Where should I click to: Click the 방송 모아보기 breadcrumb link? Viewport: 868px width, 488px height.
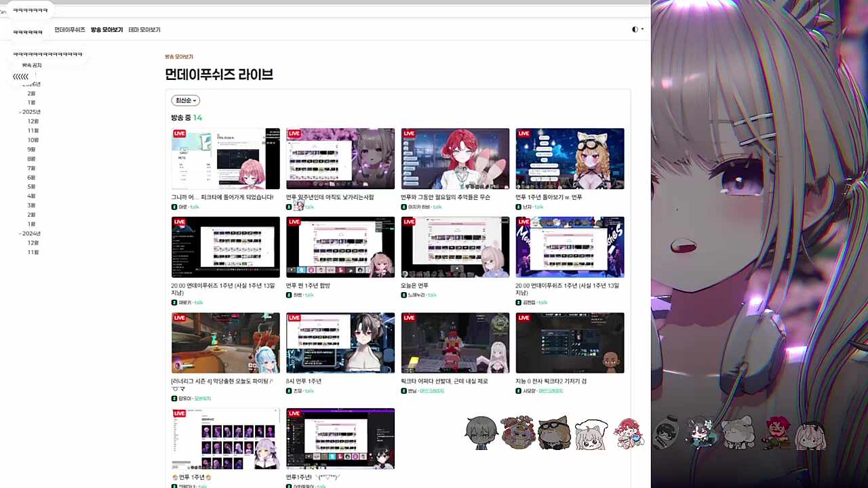pyautogui.click(x=179, y=57)
